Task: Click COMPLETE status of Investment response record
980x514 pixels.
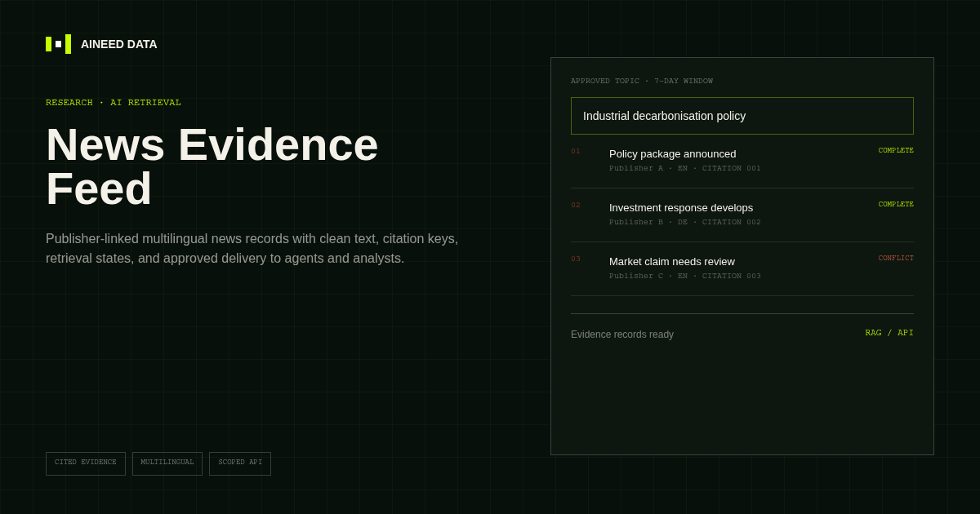Action: 896,205
